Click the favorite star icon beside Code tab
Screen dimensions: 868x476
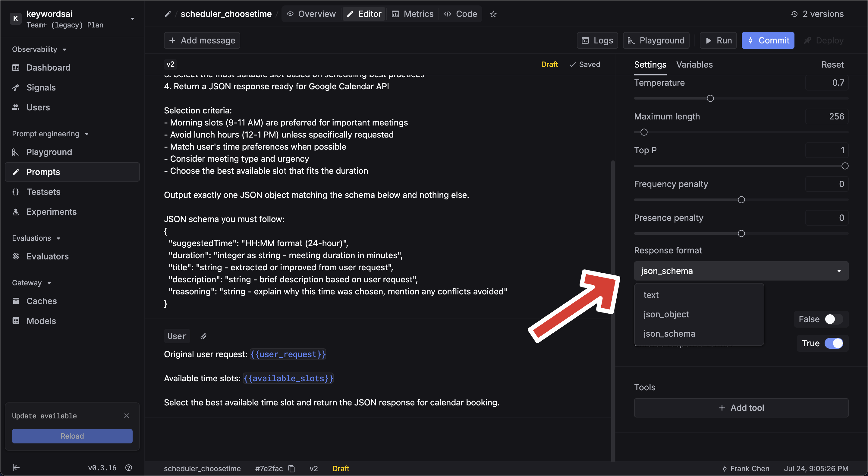click(493, 14)
